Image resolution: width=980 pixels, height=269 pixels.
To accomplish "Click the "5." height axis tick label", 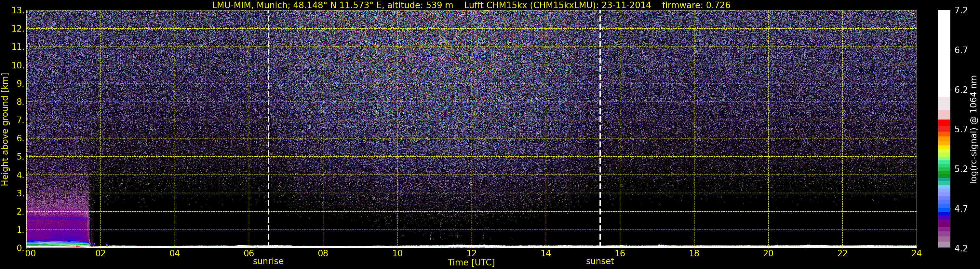I will (x=20, y=157).
